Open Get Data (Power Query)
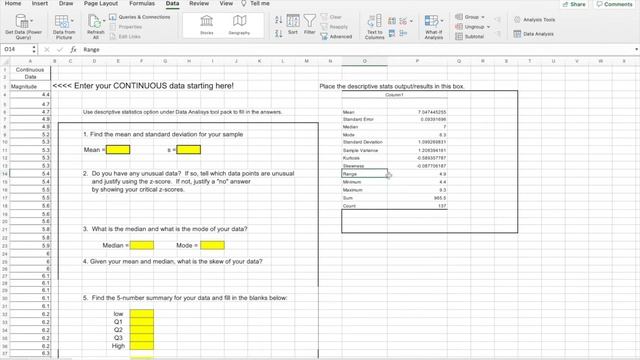The height and width of the screenshot is (360, 640). (23, 27)
